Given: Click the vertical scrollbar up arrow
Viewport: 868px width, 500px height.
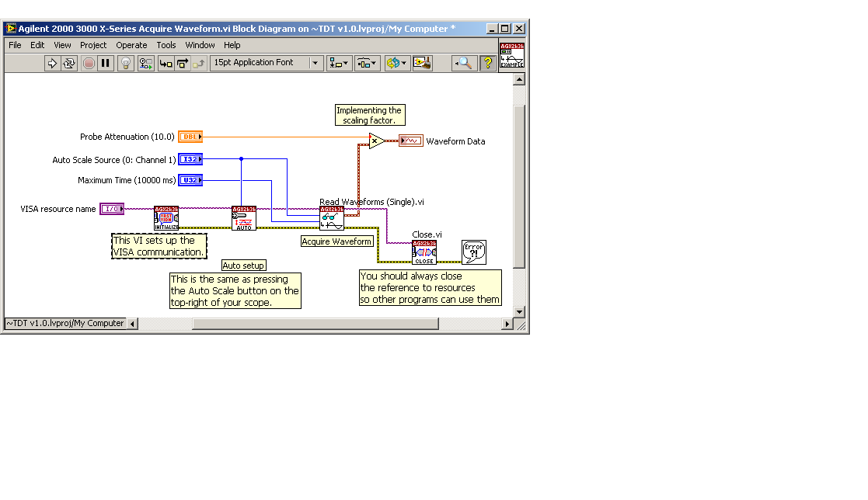Looking at the screenshot, I should tap(518, 80).
